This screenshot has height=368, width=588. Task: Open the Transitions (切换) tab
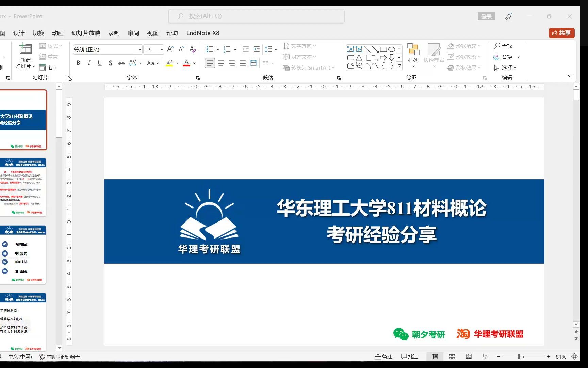point(38,33)
